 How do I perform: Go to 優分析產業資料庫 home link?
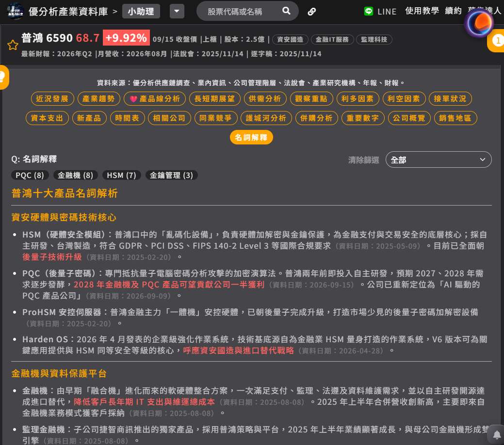68,12
